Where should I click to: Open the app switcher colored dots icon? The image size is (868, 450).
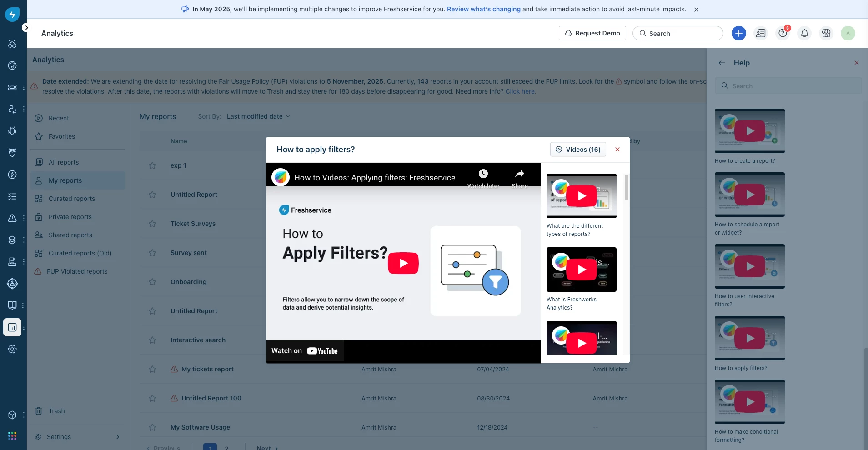pos(12,436)
